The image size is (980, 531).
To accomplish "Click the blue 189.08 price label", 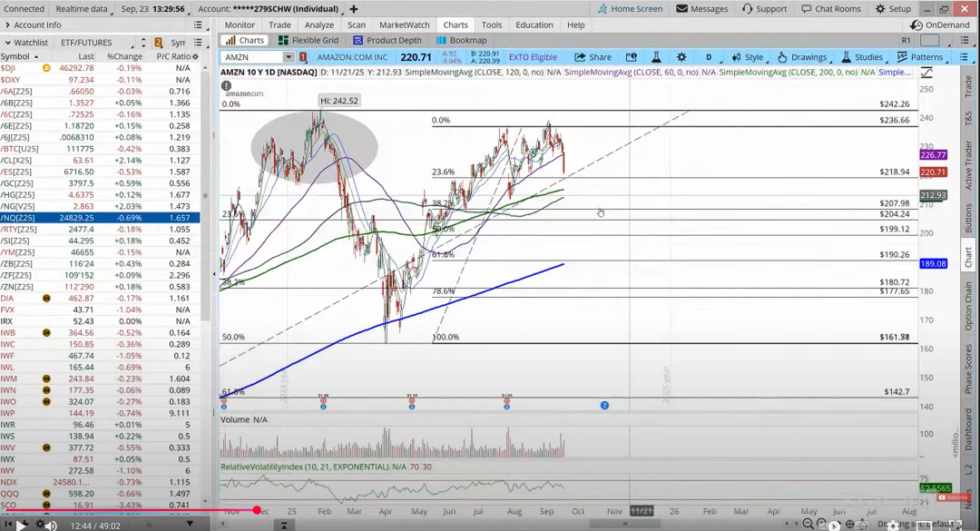I will (933, 264).
